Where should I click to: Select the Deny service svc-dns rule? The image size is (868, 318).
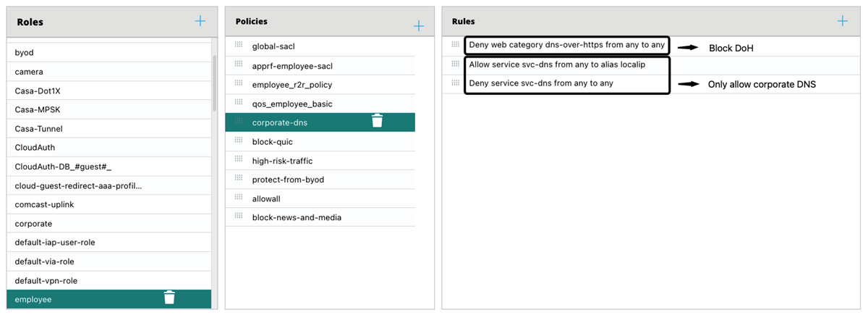(x=541, y=83)
